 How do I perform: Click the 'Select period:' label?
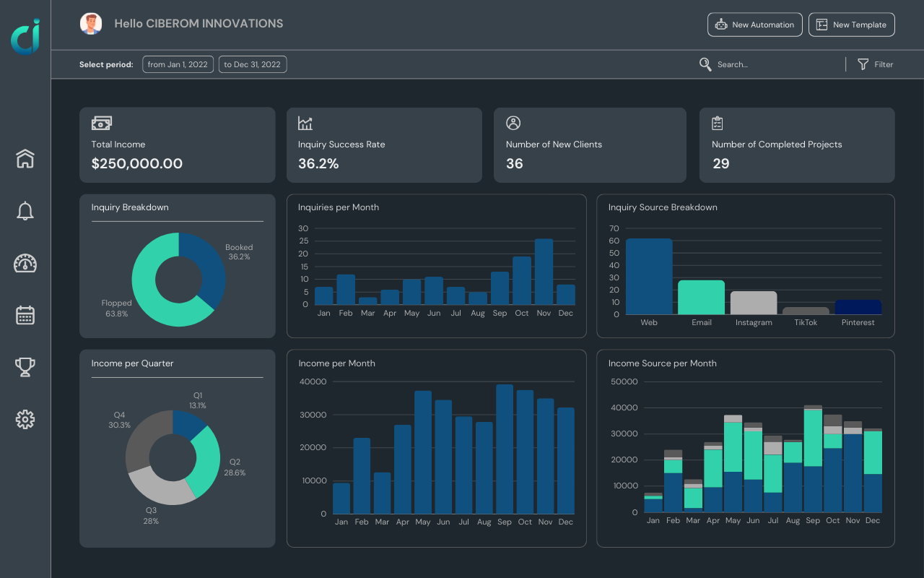click(106, 64)
